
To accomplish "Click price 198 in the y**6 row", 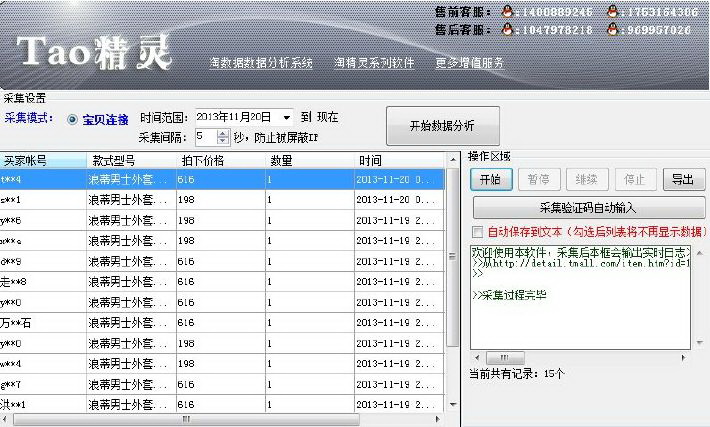I will 186,221.
